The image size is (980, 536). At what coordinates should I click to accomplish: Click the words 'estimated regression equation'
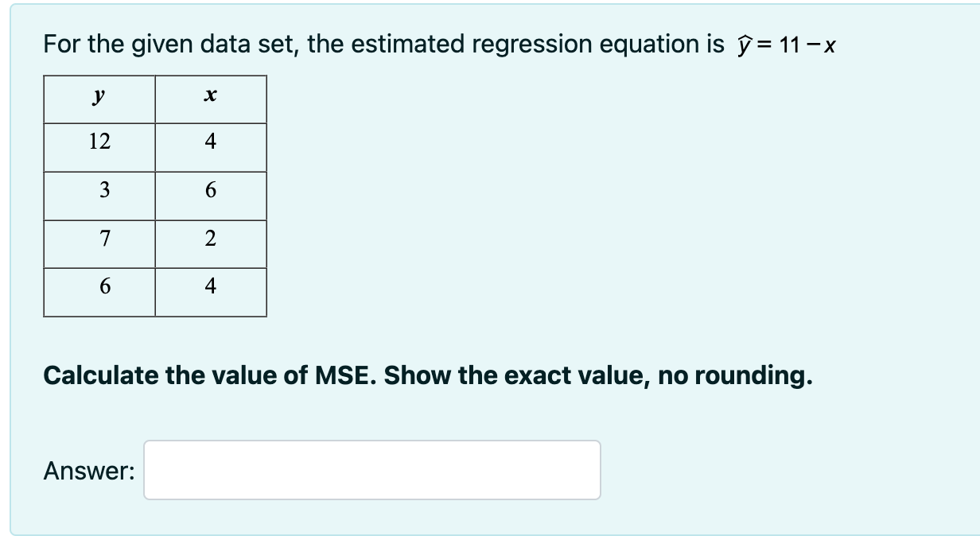[524, 45]
